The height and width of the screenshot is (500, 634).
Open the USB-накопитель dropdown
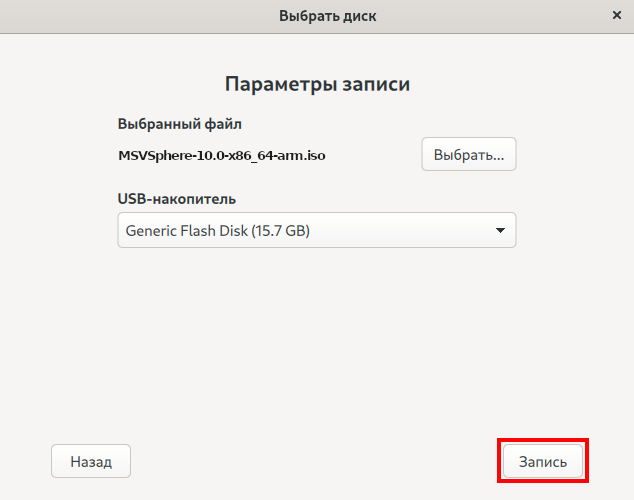(317, 230)
